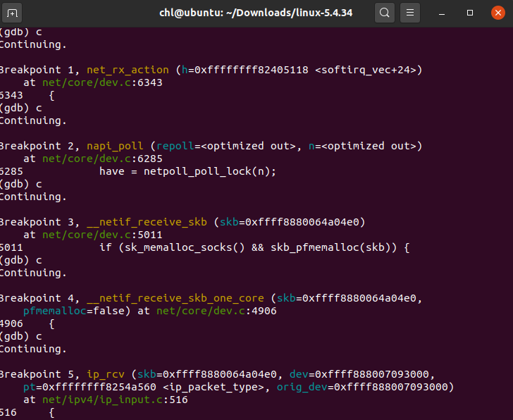Click sk_memalloc_socks() code text
The width and height of the screenshot is (513, 420).
185,247
